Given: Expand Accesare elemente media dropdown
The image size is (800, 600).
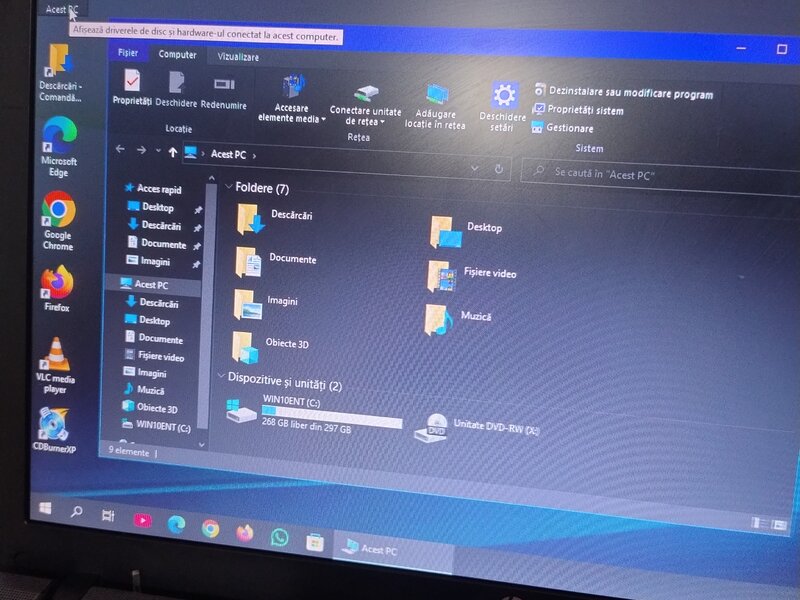Looking at the screenshot, I should [x=290, y=112].
